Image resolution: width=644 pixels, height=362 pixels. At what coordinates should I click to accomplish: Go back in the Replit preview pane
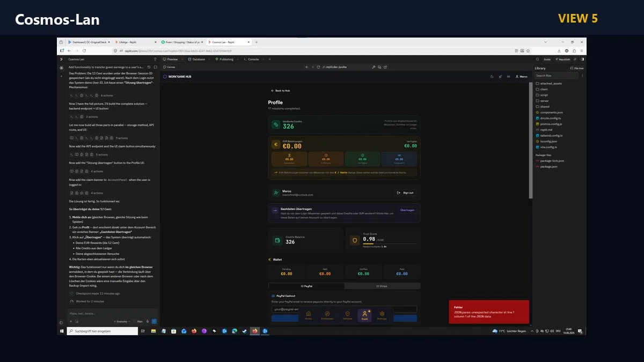(x=306, y=67)
